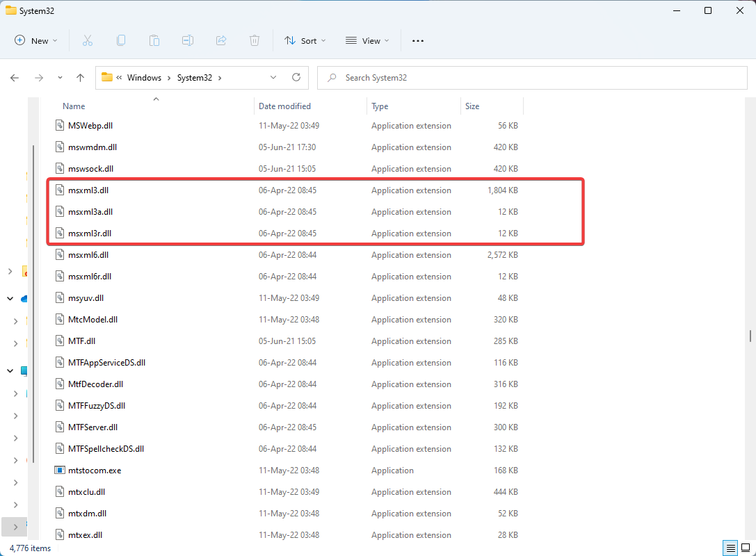Open the Sort options dropdown
756x556 pixels.
tap(305, 41)
